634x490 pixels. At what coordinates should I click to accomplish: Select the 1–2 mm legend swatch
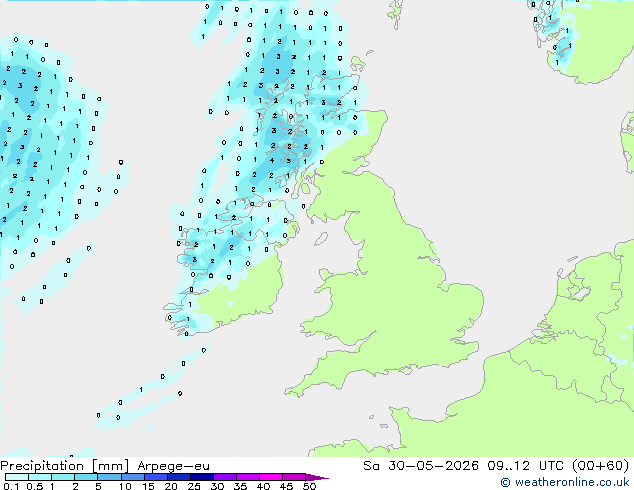(63, 477)
